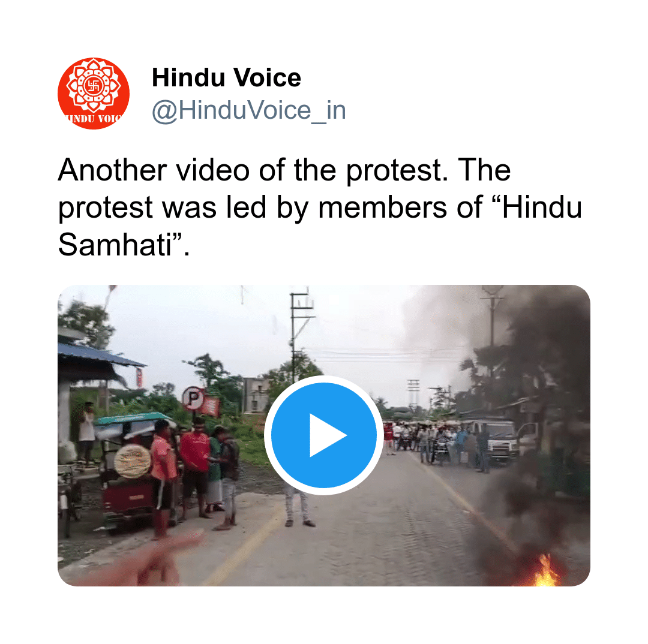Screen dimensions: 648x644
Task: Click the tall electricity pole in video
Action: (298, 335)
